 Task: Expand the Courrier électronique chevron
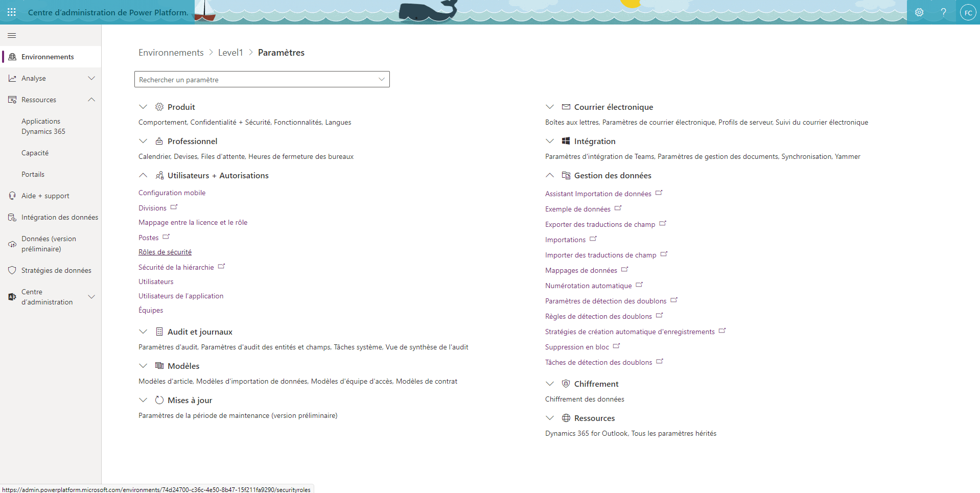(x=550, y=107)
